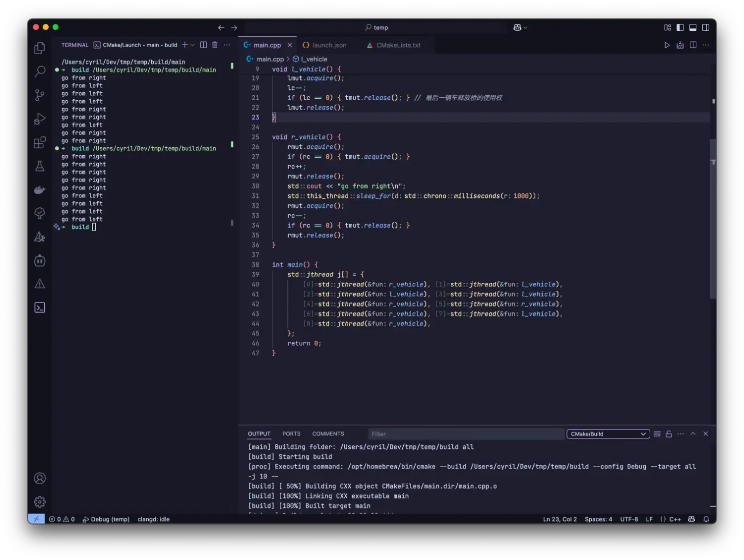Click the output Filter input field
744x560 pixels.
(465, 434)
